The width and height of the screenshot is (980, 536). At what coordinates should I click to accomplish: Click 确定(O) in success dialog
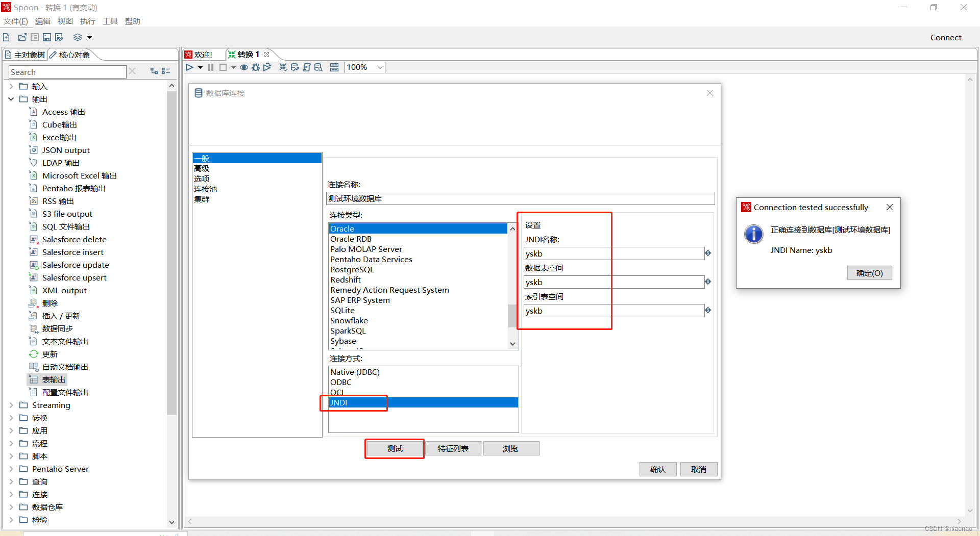pyautogui.click(x=869, y=273)
